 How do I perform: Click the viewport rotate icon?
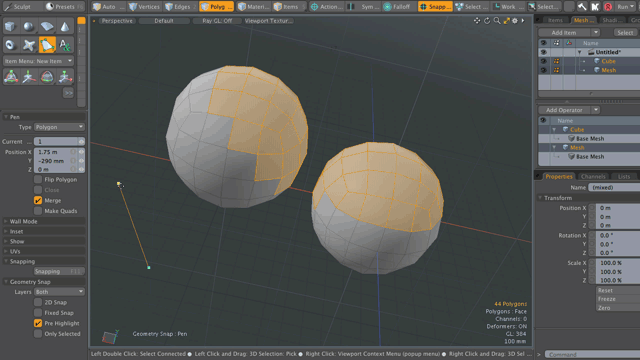pos(487,20)
